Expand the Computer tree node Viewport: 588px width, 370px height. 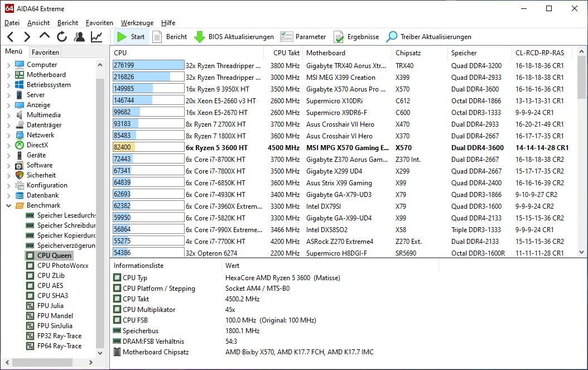click(8, 65)
